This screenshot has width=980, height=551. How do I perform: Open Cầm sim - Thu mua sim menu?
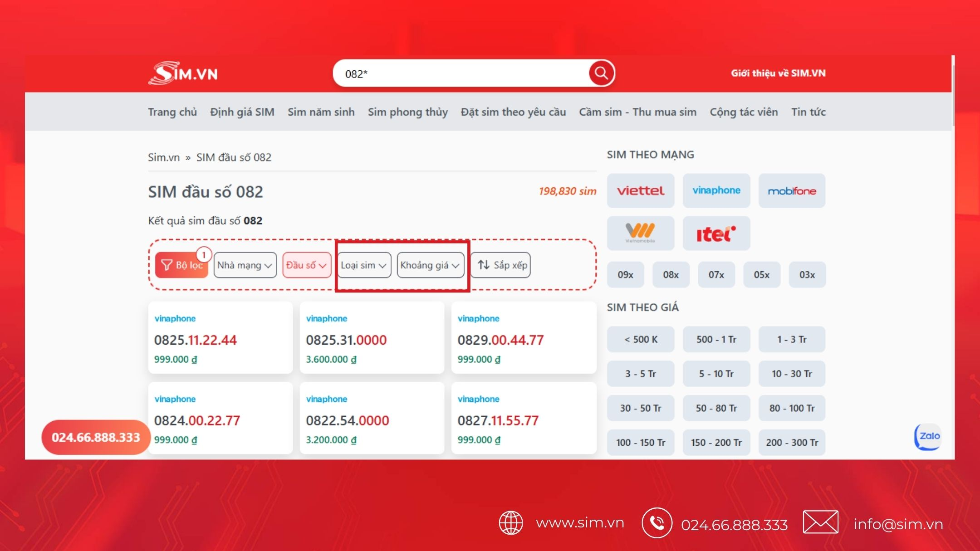(637, 112)
